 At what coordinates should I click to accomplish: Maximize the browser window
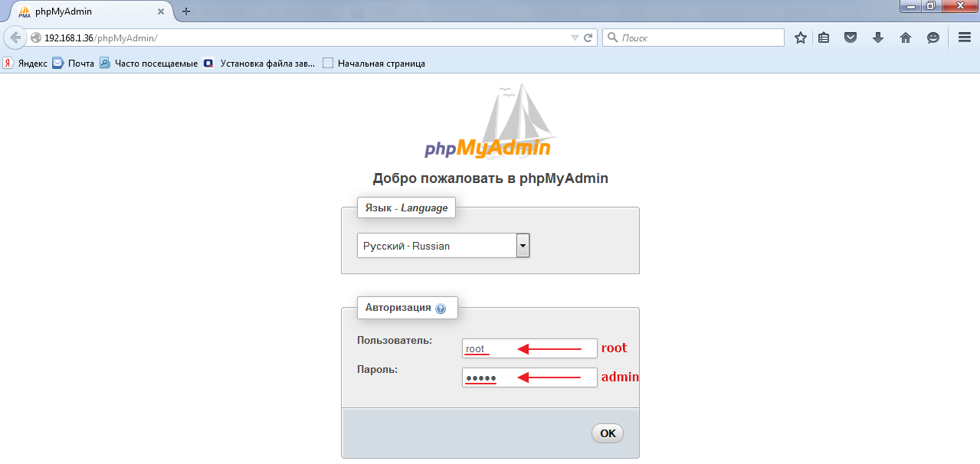930,6
